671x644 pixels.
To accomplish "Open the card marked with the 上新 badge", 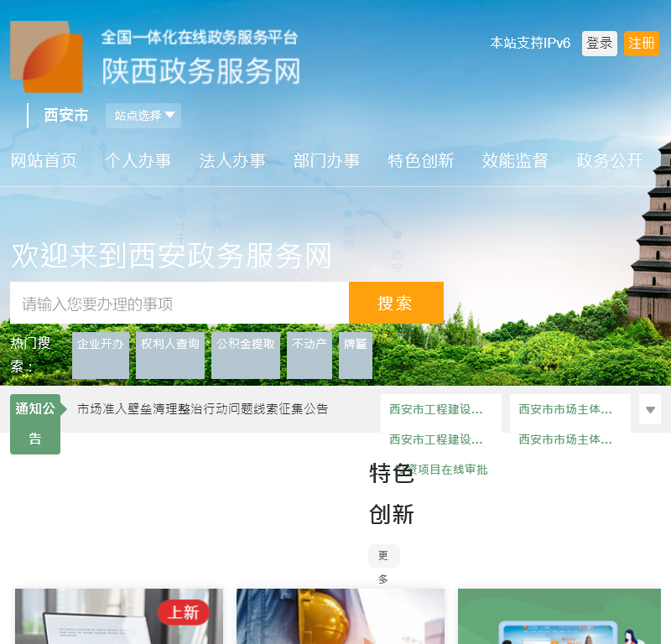I will (118, 616).
